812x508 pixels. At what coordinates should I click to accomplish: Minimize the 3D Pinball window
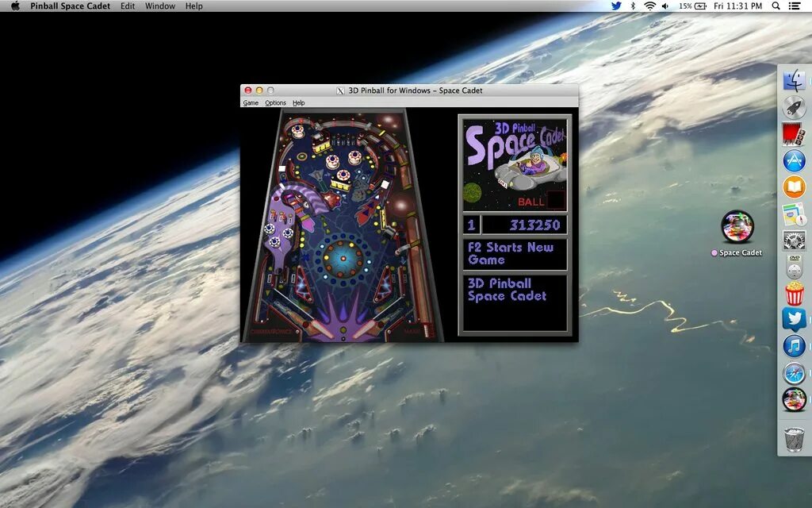point(259,90)
